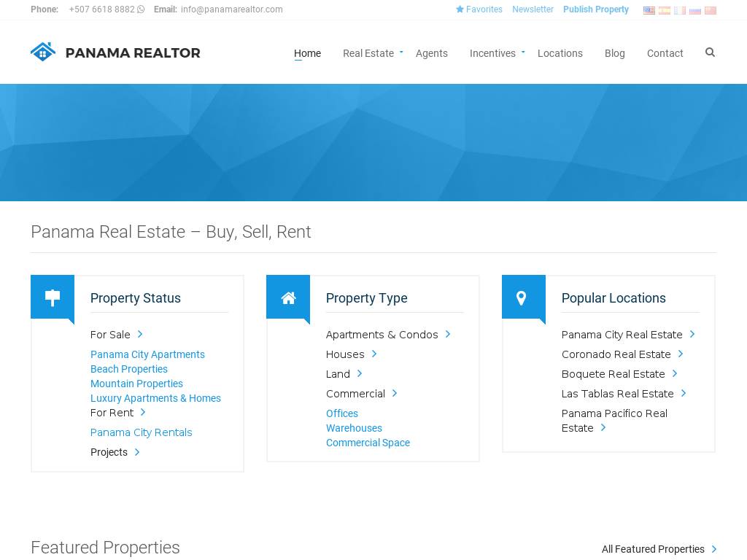Open Panama City Apartments link
The image size is (747, 560).
(x=147, y=354)
